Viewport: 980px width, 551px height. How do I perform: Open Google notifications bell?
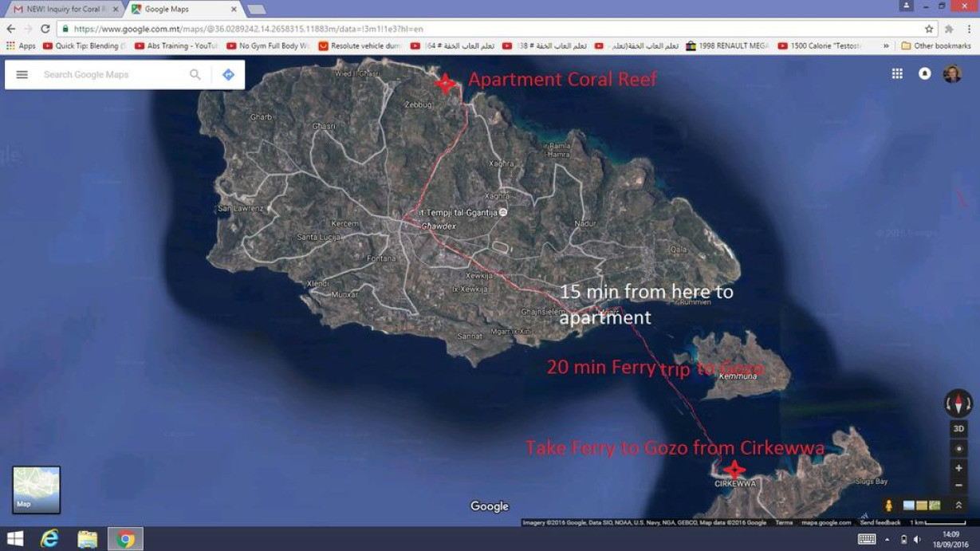pyautogui.click(x=925, y=73)
